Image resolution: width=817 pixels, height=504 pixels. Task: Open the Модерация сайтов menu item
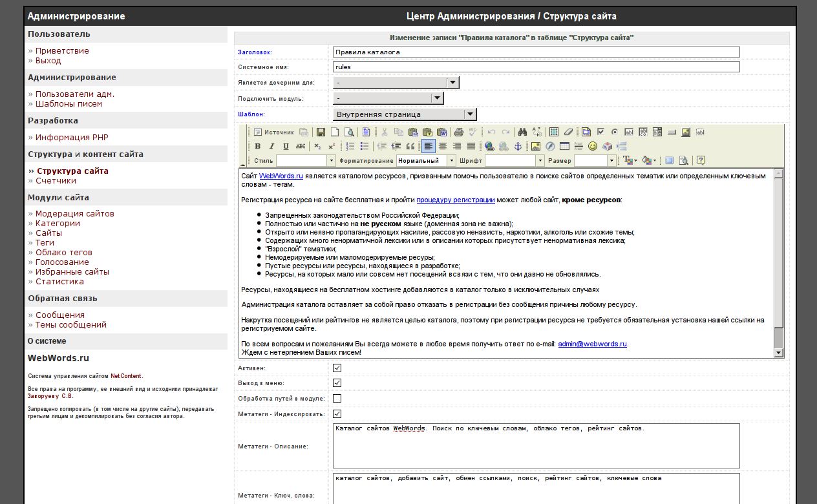[x=75, y=213]
